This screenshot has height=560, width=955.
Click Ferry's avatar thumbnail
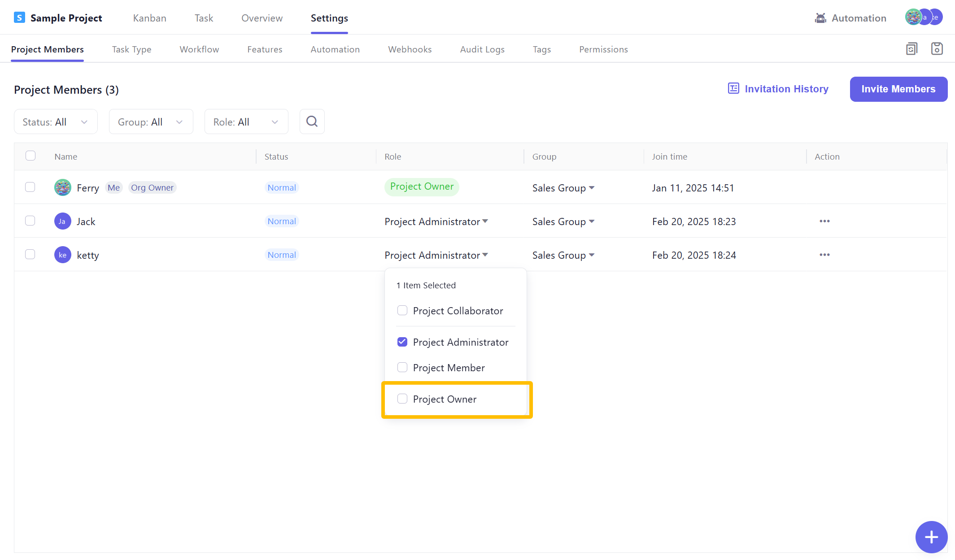[x=63, y=187]
